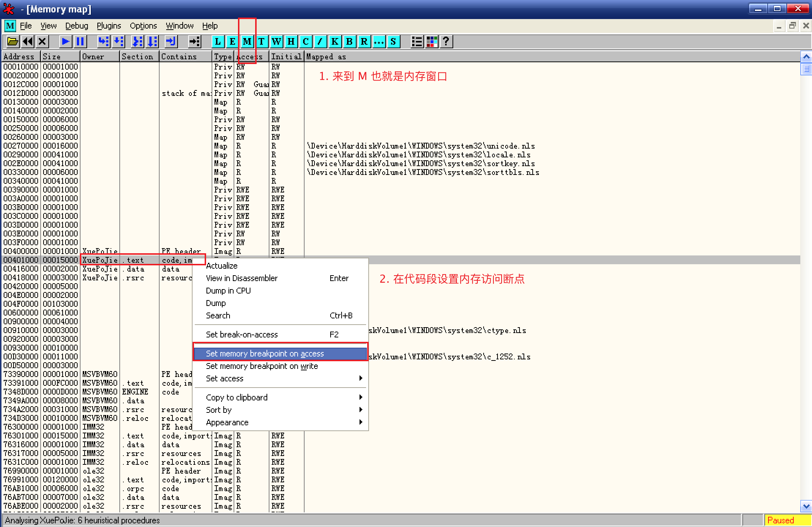Open the Log window L icon

point(218,42)
